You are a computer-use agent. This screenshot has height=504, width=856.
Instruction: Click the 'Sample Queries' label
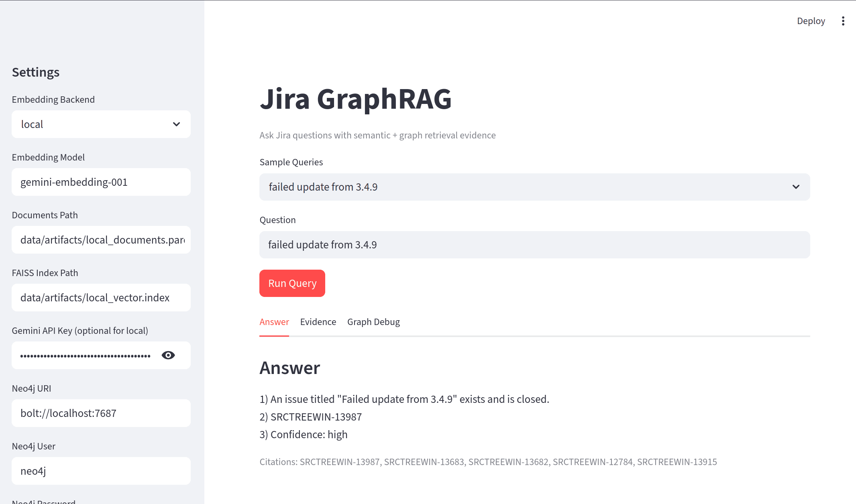pyautogui.click(x=291, y=162)
